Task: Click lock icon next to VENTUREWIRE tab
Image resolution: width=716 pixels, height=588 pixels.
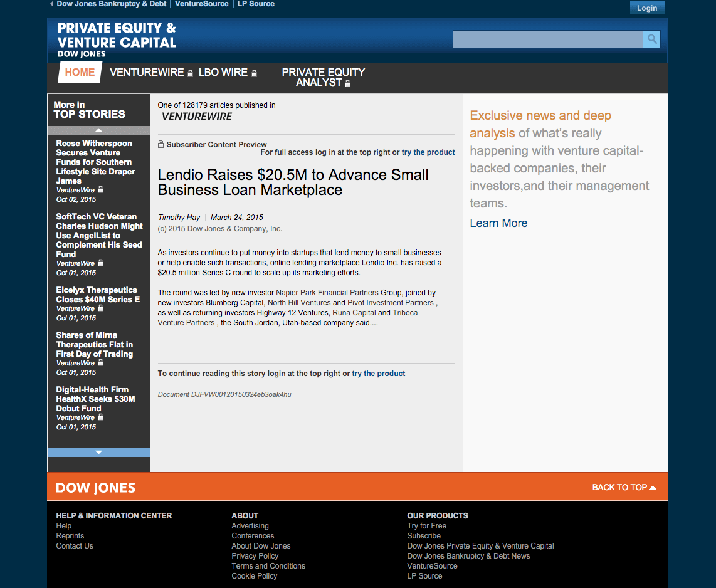Action: point(190,73)
